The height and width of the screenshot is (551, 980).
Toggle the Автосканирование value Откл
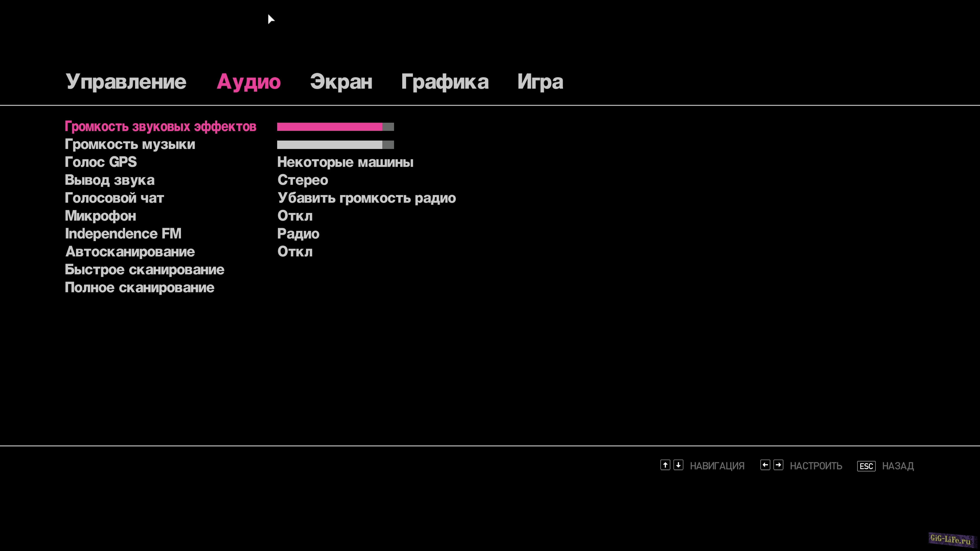coord(295,252)
